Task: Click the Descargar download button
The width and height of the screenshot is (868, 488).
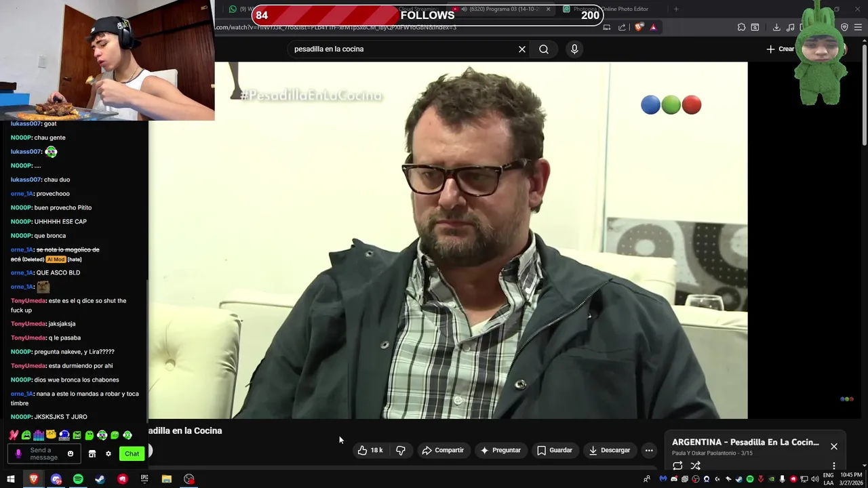Action: coord(609,450)
